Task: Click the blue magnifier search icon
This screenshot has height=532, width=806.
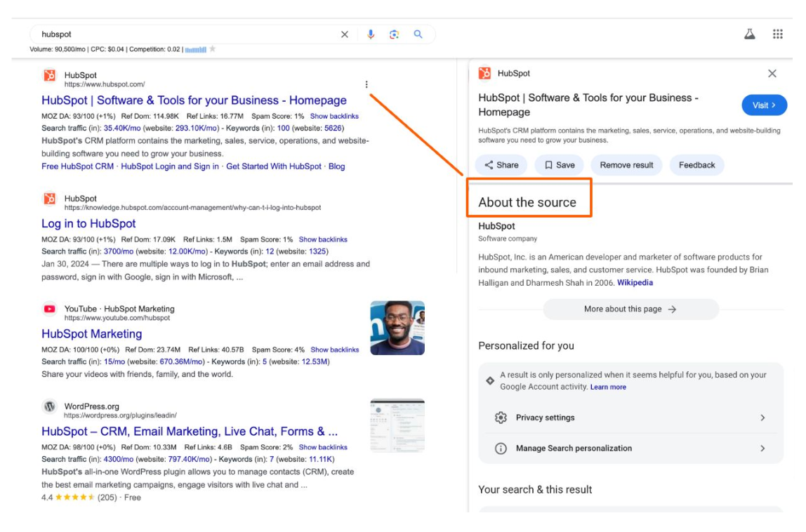Action: [x=418, y=34]
